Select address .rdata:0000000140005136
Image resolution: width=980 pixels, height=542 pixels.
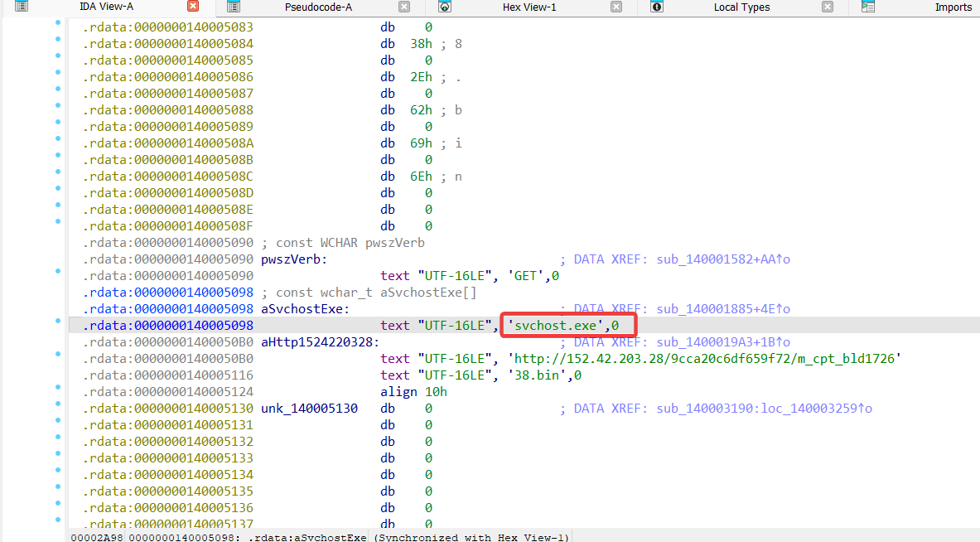(168, 508)
